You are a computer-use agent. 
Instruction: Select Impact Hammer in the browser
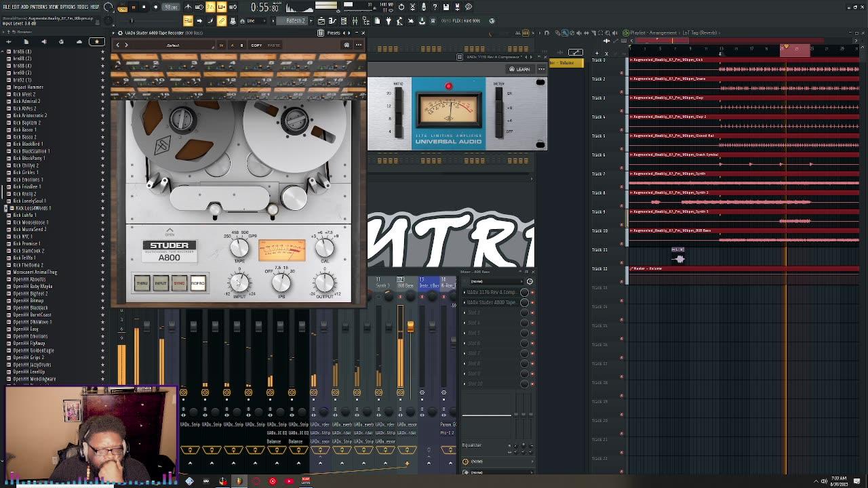tap(28, 87)
